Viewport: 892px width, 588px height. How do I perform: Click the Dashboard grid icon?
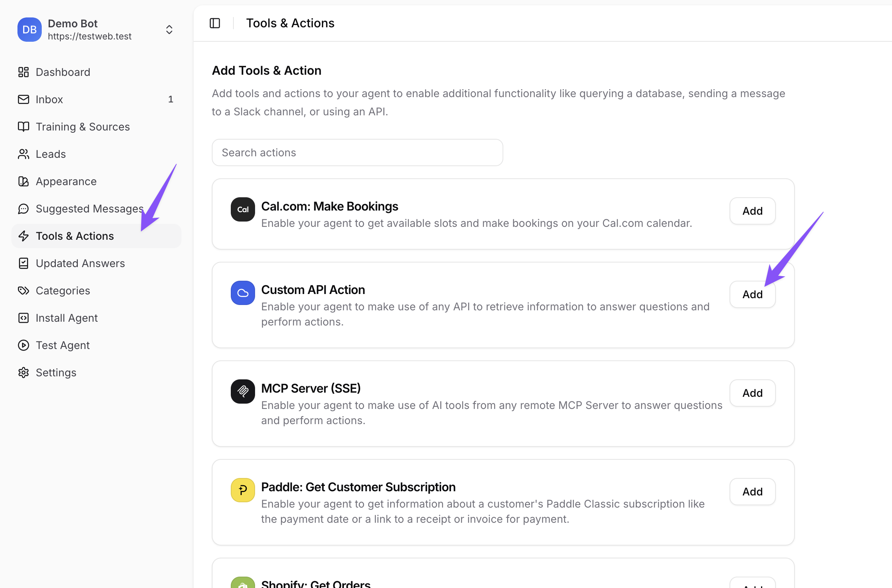point(24,72)
